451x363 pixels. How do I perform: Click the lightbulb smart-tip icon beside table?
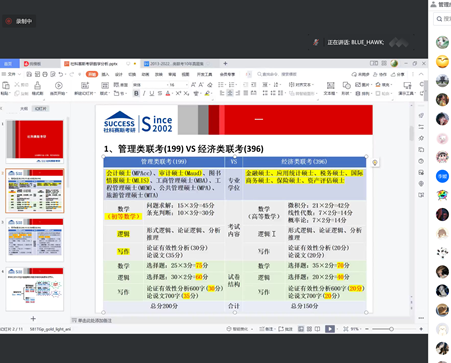375,163
